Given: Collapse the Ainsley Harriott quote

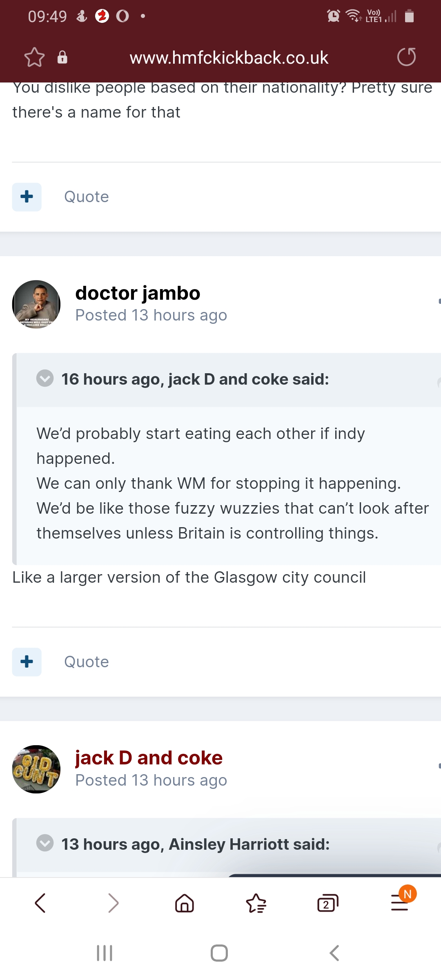Looking at the screenshot, I should coord(45,843).
